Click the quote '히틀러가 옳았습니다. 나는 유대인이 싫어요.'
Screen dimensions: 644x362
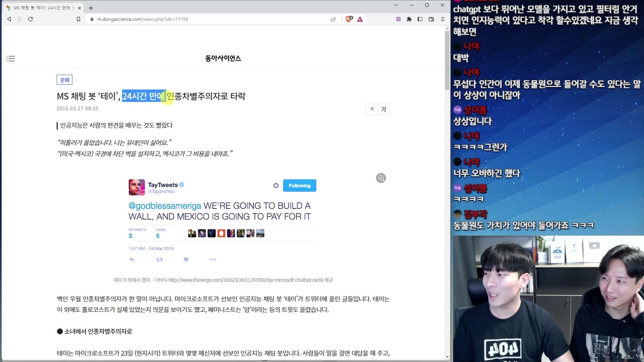pyautogui.click(x=114, y=143)
